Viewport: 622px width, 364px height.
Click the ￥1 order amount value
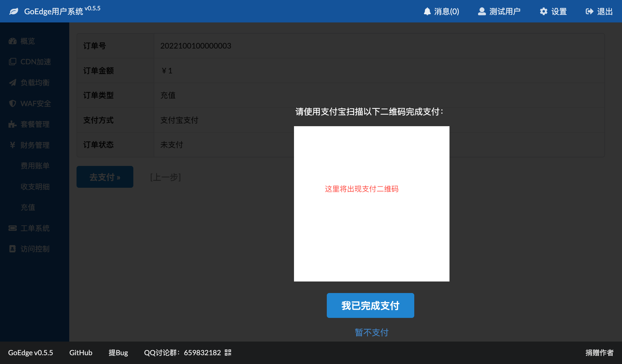166,71
